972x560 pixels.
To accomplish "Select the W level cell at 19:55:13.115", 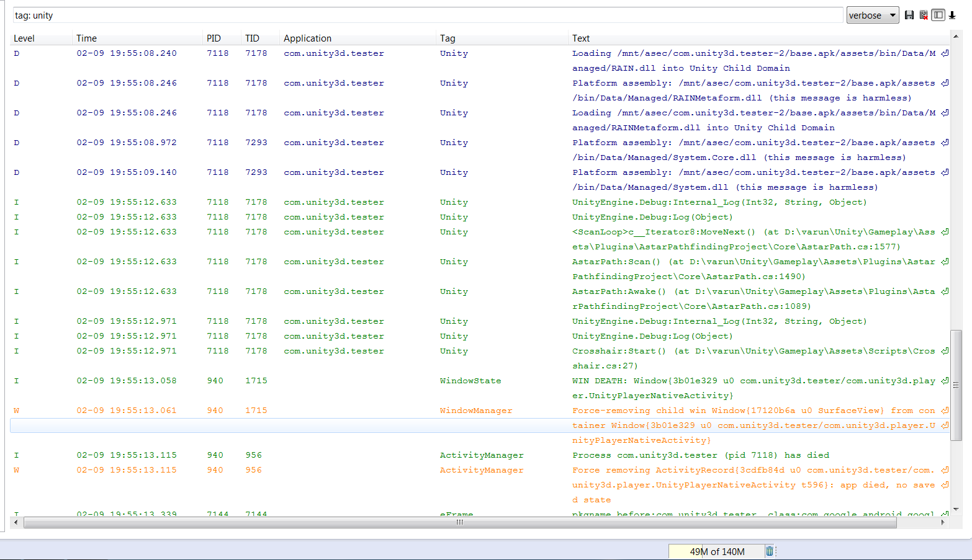I will pyautogui.click(x=17, y=470).
